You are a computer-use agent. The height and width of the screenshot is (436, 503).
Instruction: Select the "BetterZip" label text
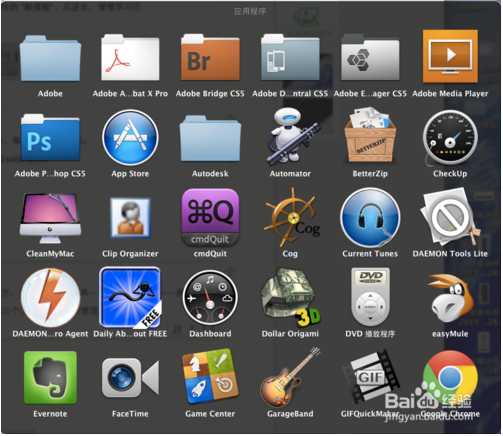coord(370,174)
